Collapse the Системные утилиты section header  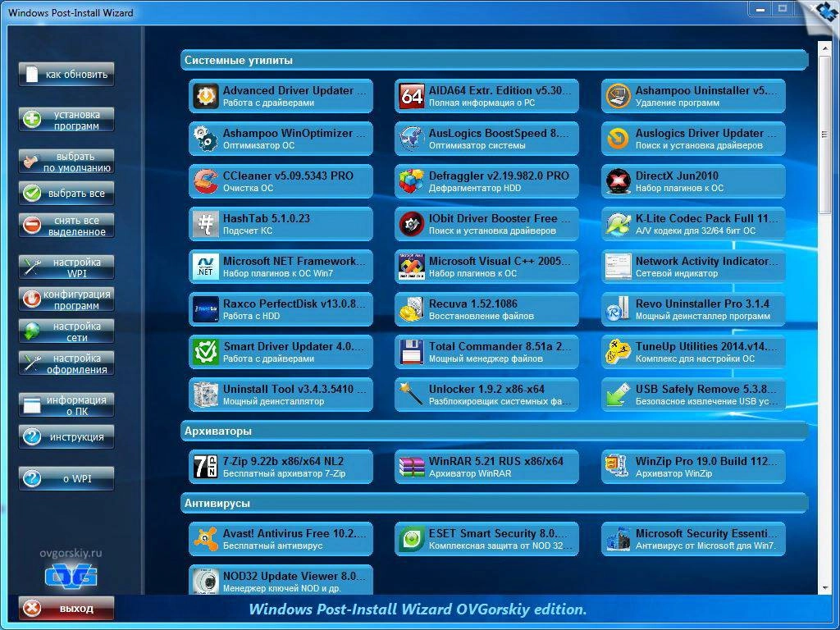(x=494, y=60)
